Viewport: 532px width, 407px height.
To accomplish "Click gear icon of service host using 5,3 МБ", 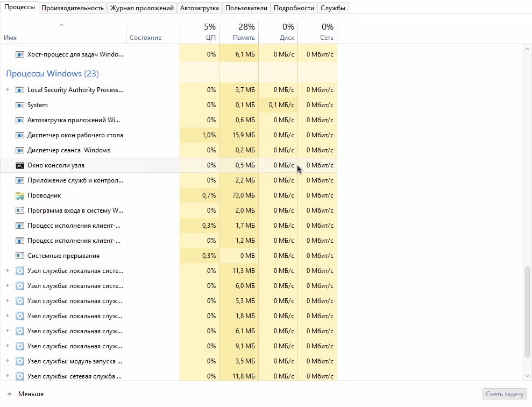I will tap(20, 301).
